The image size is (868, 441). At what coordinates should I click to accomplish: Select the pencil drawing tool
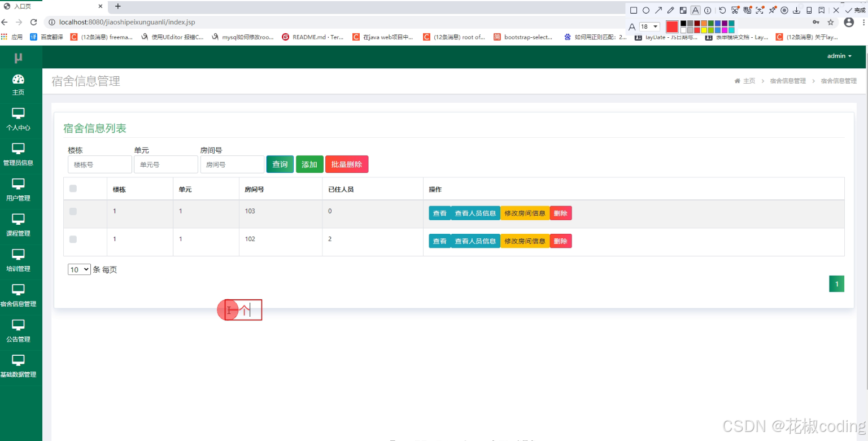(671, 10)
